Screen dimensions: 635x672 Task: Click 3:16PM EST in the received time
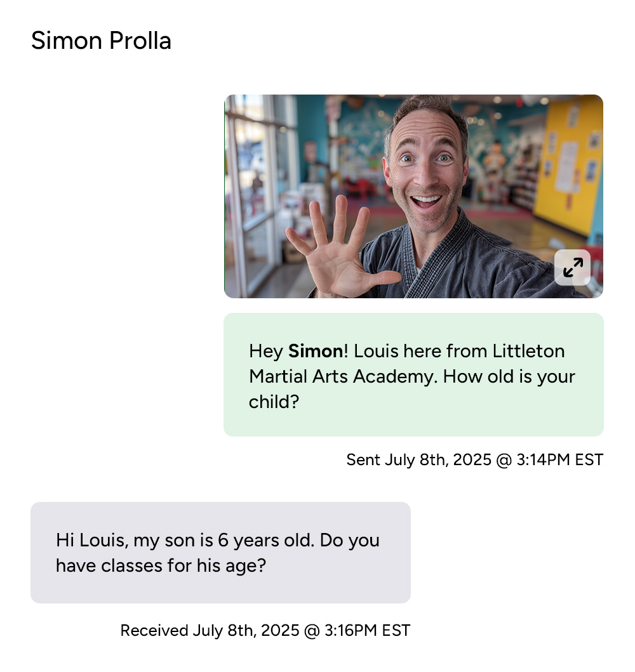tap(368, 630)
